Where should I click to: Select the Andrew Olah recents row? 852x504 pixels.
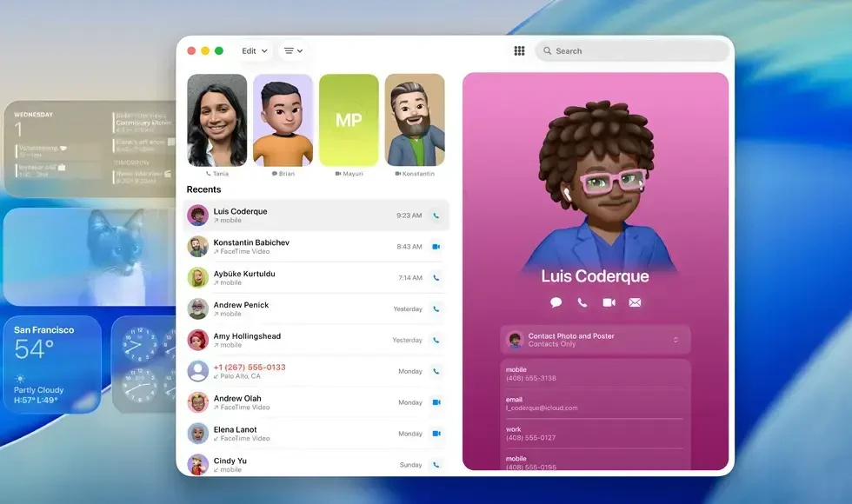click(x=316, y=402)
